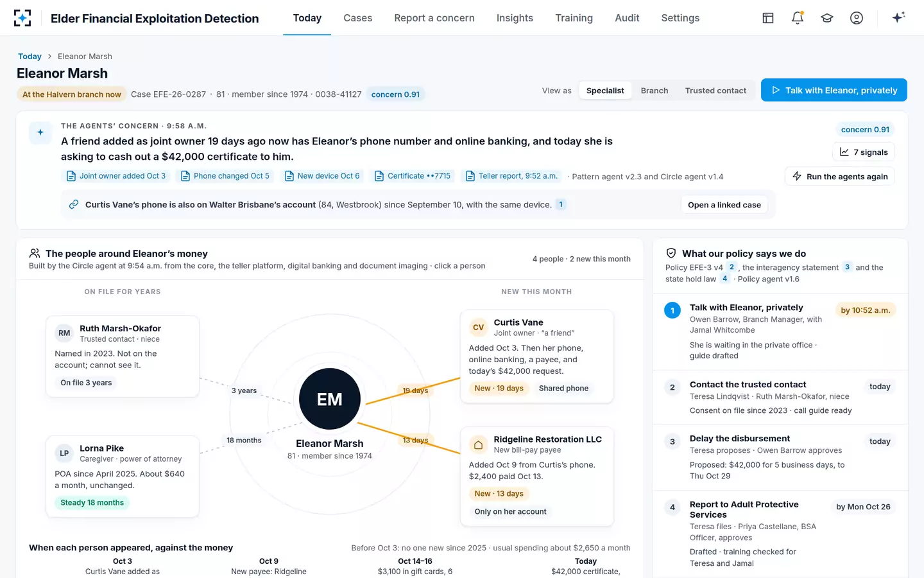Select step 3 Delay the disbursement
The height and width of the screenshot is (578, 924).
click(x=780, y=457)
